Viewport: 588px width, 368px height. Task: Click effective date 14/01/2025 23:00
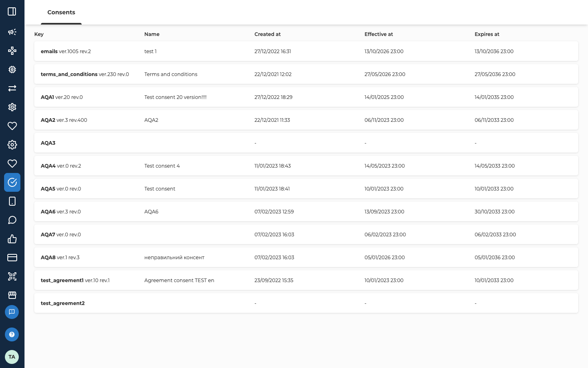point(384,97)
